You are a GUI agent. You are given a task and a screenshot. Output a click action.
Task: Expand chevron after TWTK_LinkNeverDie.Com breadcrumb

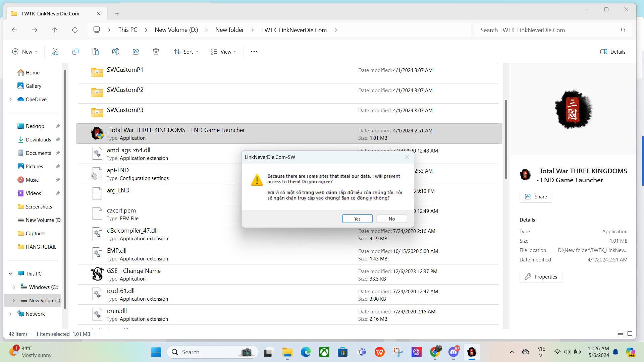(336, 30)
